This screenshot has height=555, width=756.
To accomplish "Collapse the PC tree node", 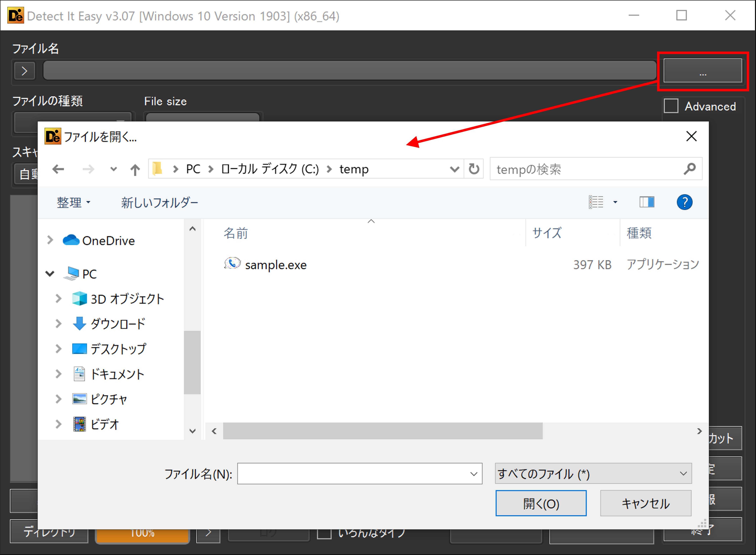I will click(x=50, y=274).
